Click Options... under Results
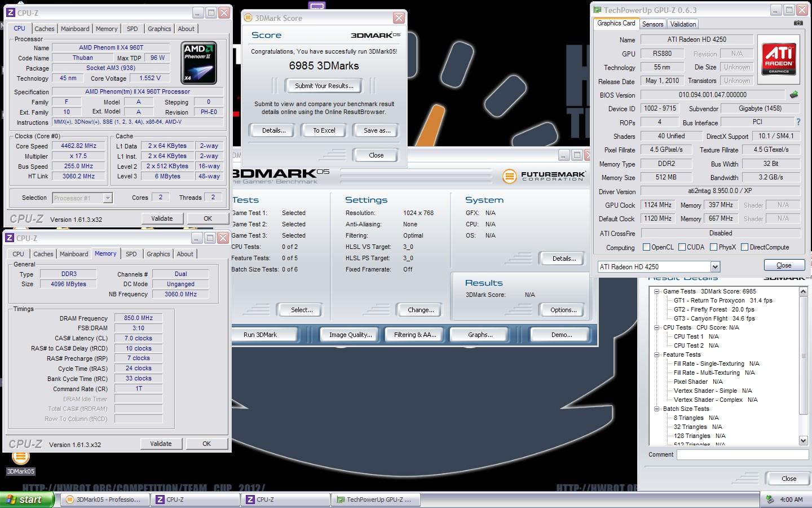This screenshot has width=812, height=508. tap(563, 310)
